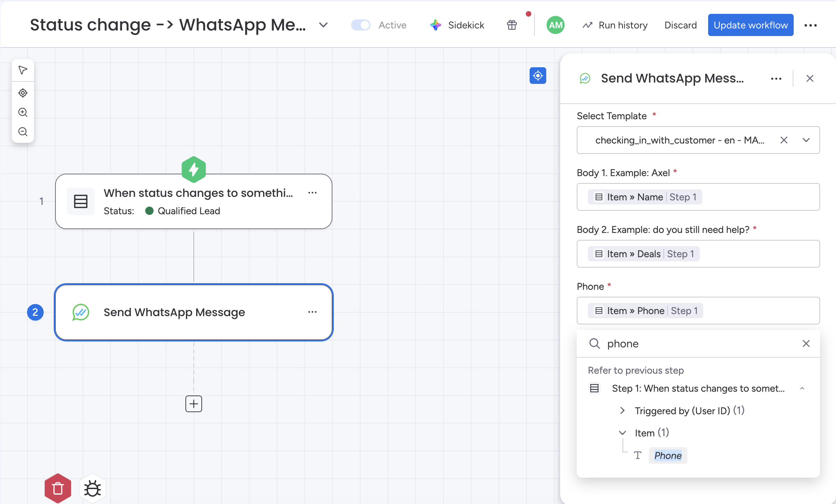Click the Body 2 input field
This screenshot has height=504, width=836.
698,254
